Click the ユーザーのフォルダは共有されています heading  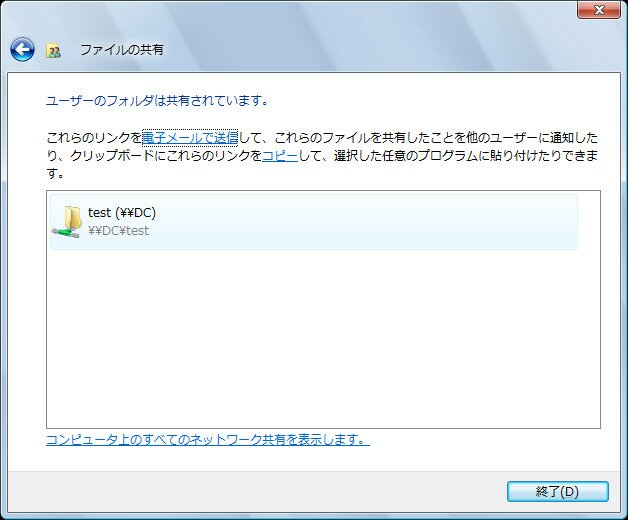click(x=158, y=101)
